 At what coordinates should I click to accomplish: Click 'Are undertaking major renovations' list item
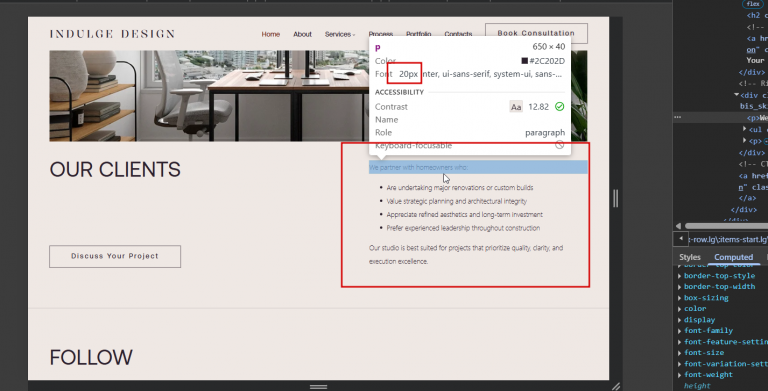point(460,188)
